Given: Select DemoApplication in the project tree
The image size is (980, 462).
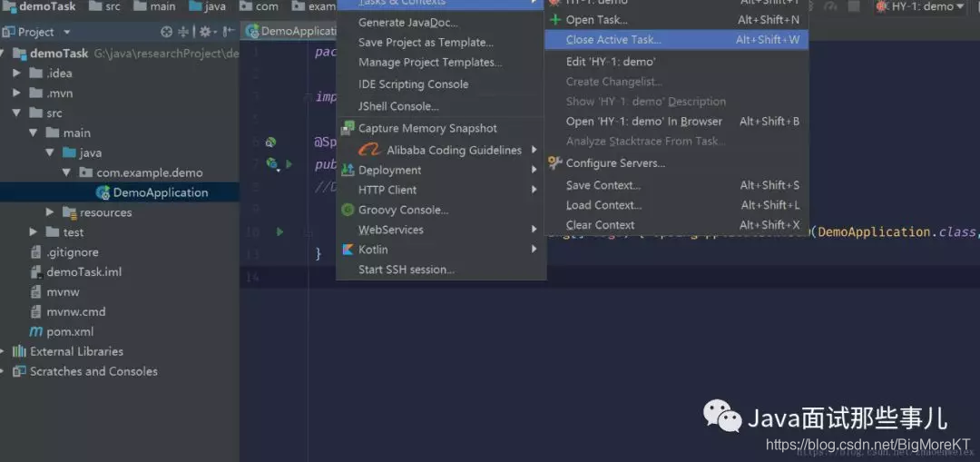Looking at the screenshot, I should (x=120, y=192).
